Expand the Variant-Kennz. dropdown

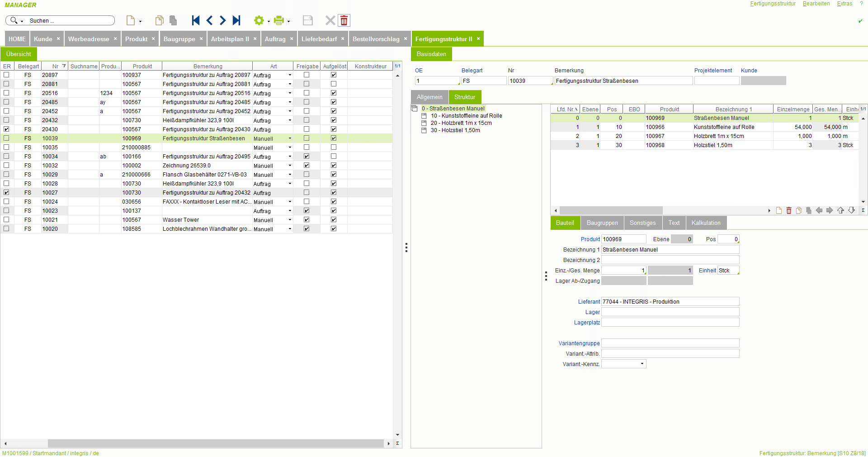[x=642, y=364]
